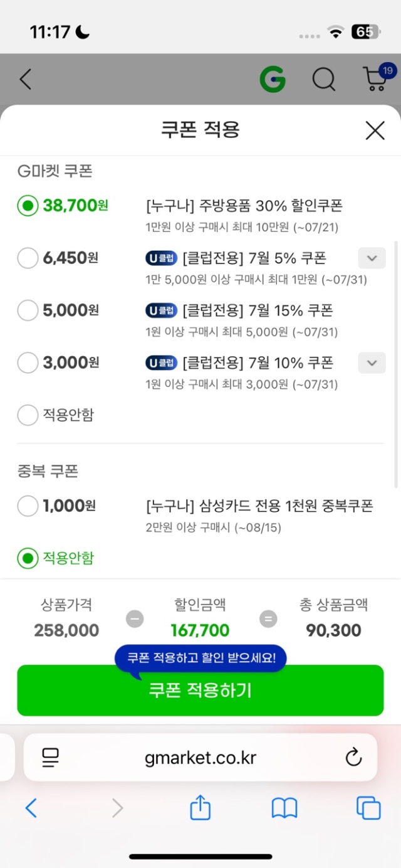Show all Safari tabs
This screenshot has width=401, height=868.
click(368, 808)
